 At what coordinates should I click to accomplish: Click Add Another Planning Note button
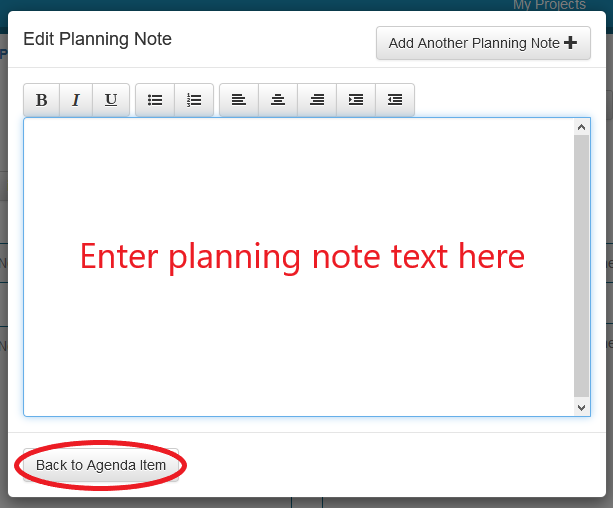coord(483,43)
